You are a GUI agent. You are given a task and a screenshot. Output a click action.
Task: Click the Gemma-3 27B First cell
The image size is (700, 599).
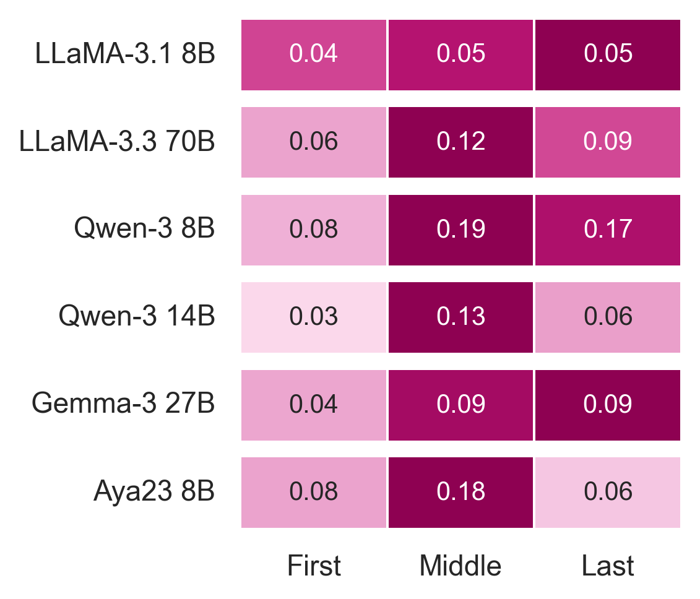(314, 405)
